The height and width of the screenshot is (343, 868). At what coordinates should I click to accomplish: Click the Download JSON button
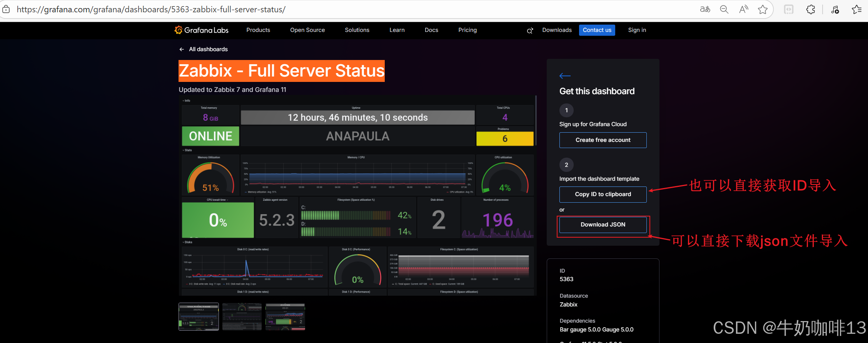point(603,225)
